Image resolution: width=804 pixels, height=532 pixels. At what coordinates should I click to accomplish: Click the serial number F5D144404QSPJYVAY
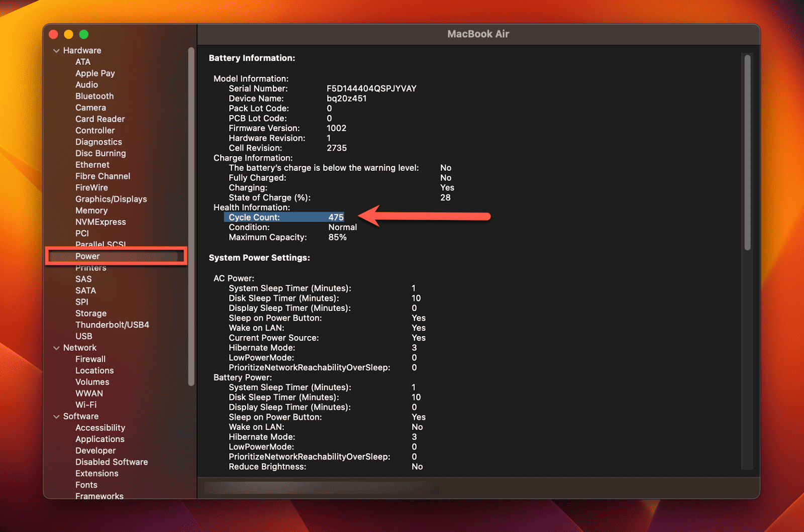tap(371, 88)
